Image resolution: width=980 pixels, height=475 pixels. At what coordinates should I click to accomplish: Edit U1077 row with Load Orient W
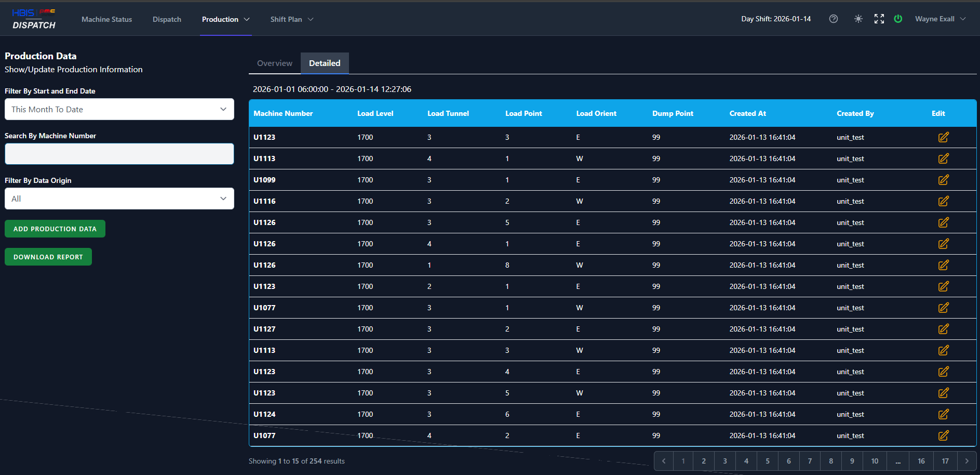pyautogui.click(x=944, y=308)
